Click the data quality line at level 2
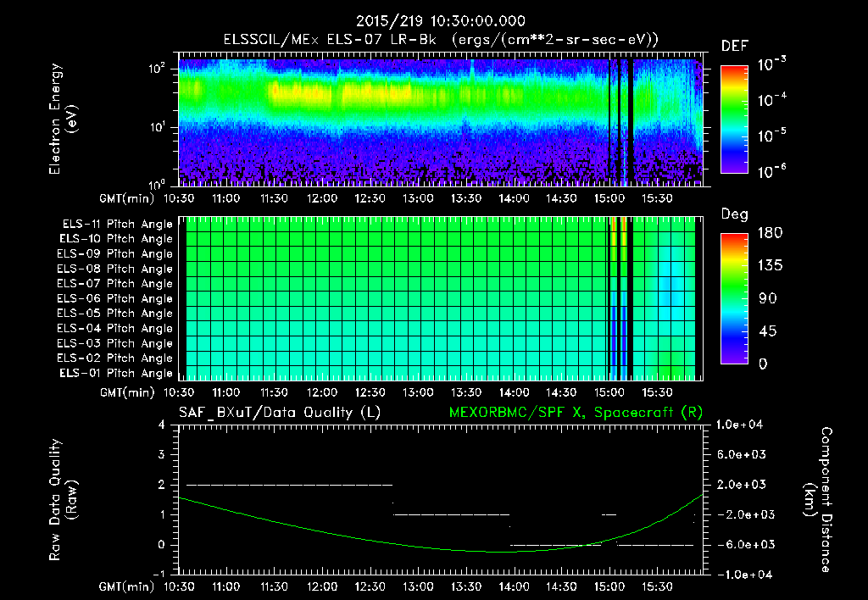This screenshot has height=600, width=868. (x=290, y=485)
